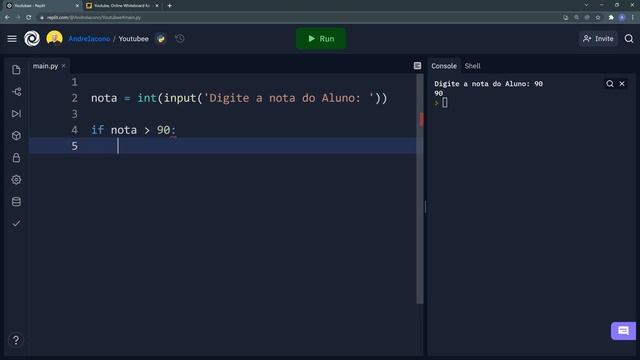Open the chat support bubble
The image size is (640, 360).
click(x=623, y=331)
